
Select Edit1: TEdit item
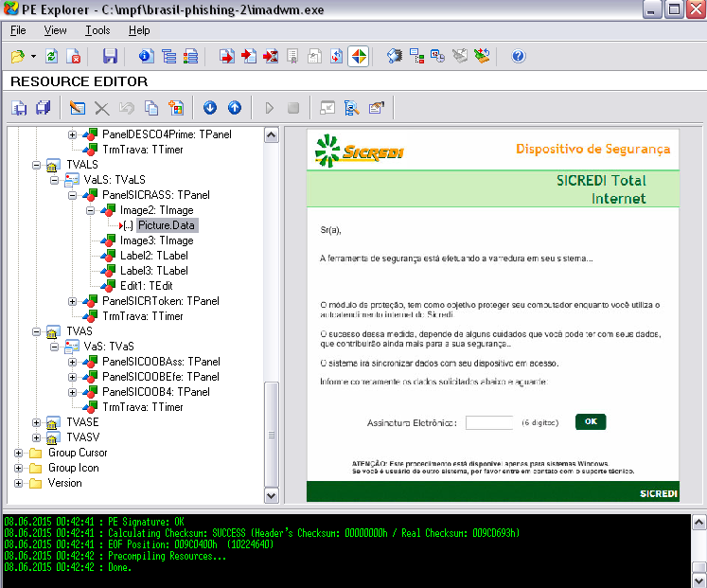point(146,286)
